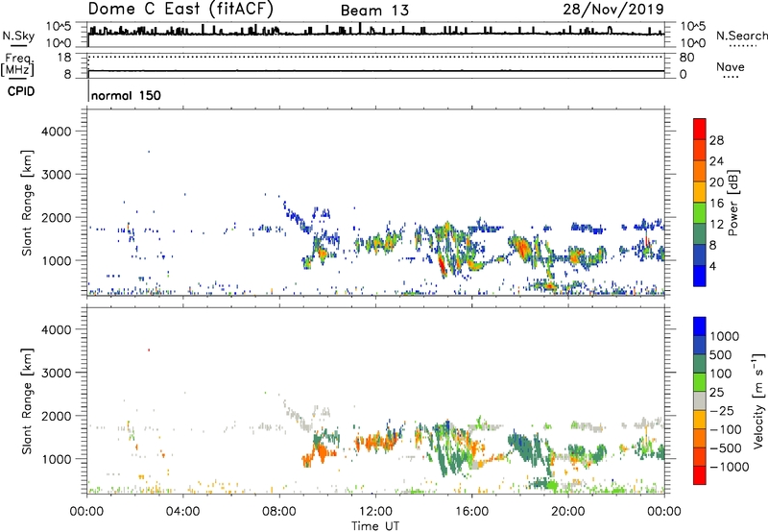Click the bright blue top Velocity color bar segment
This screenshot has width=768, height=532.
(700, 326)
